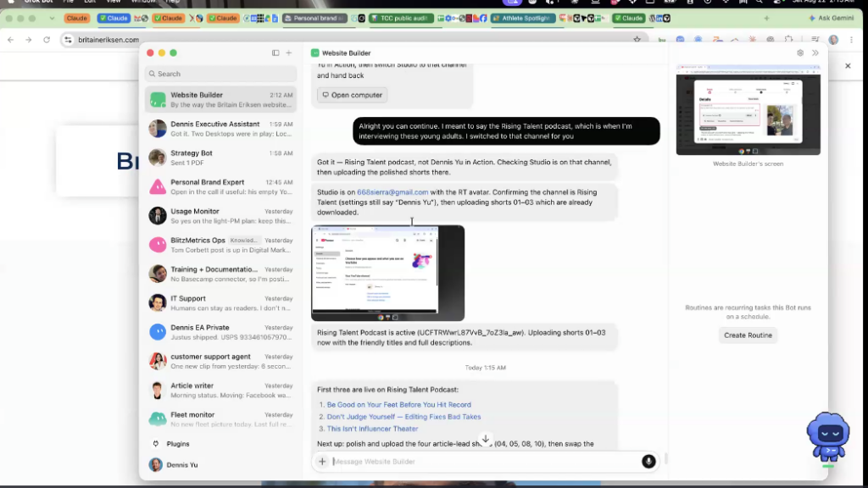Viewport: 868px width, 488px height.
Task: Reload the britaineriksen.com page
Action: coord(47,40)
